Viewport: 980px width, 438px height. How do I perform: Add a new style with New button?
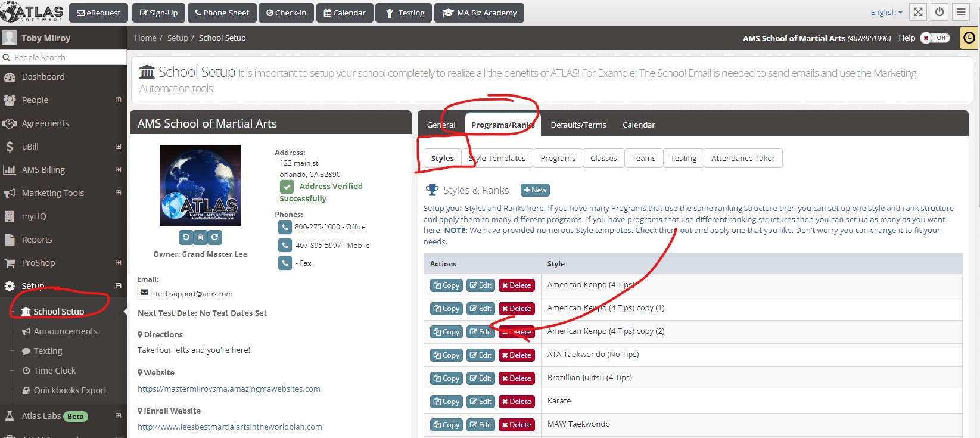click(x=535, y=190)
